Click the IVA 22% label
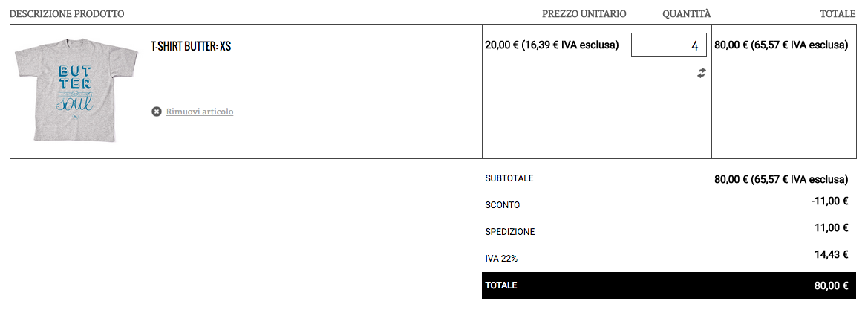Image resolution: width=868 pixels, height=313 pixels. [x=501, y=259]
